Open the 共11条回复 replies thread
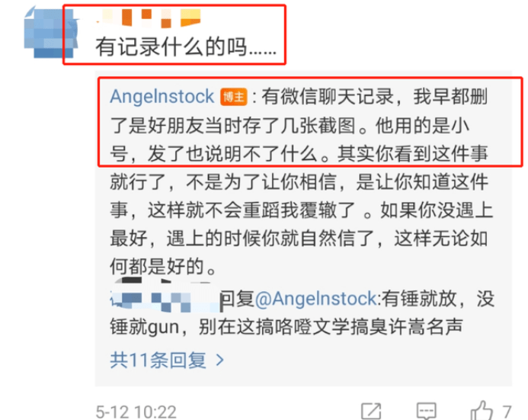Screen dimensions: 528x420 [x=167, y=360]
